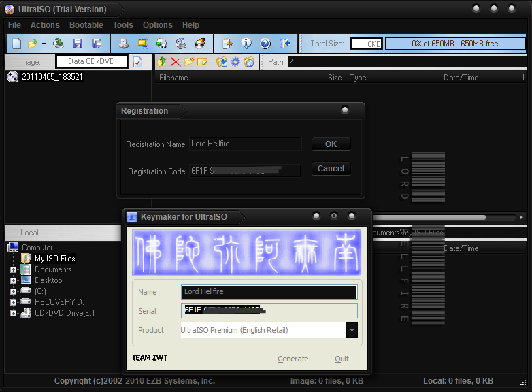Click the Extract files icon

tap(222, 62)
